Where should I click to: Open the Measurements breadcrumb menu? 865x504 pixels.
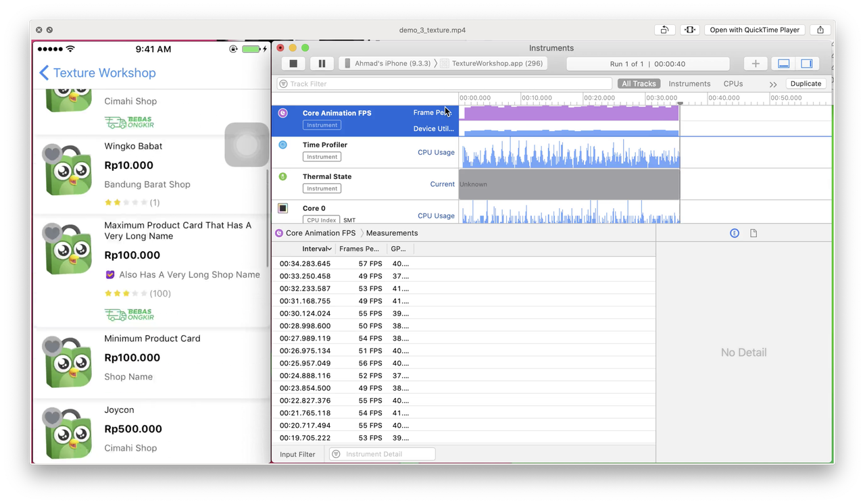392,233
